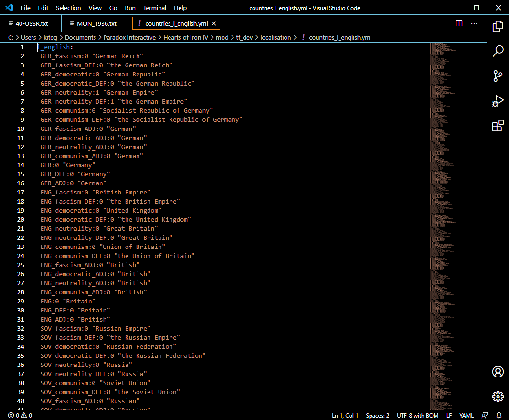Viewport: 509px width, 420px height.
Task: Open the Search view in the activity bar
Action: click(498, 51)
